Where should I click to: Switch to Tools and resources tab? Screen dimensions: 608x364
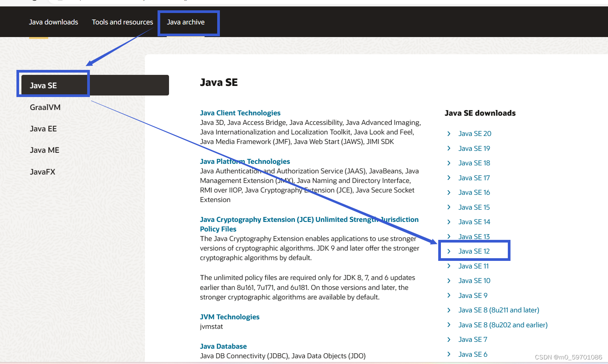122,22
